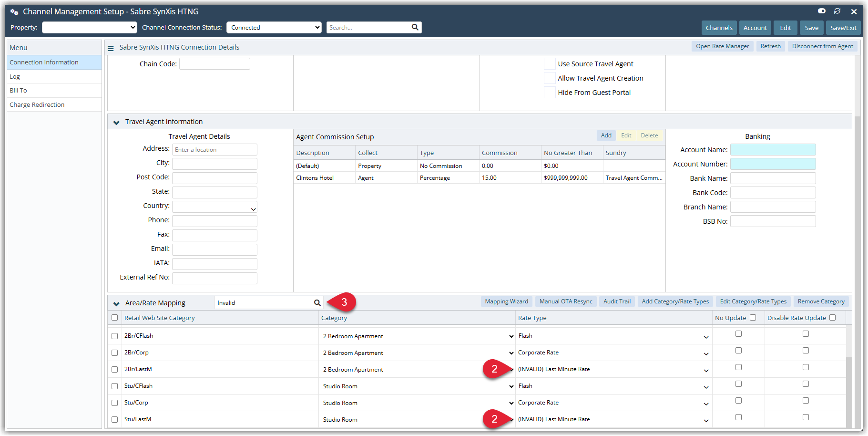Open Charge Redirection menu item
The height and width of the screenshot is (436, 868).
(x=54, y=105)
